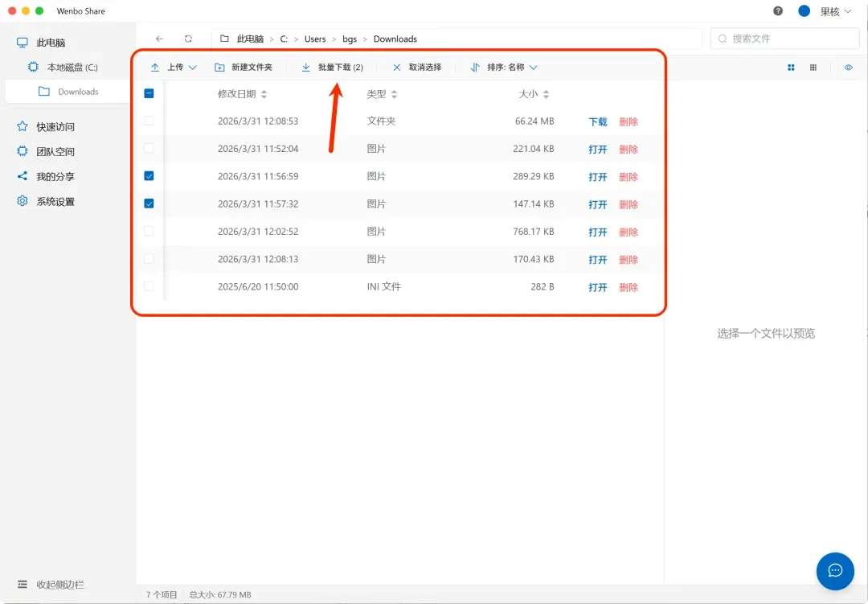The image size is (868, 604).
Task: Switch to small grid view icon
Action: (x=813, y=68)
